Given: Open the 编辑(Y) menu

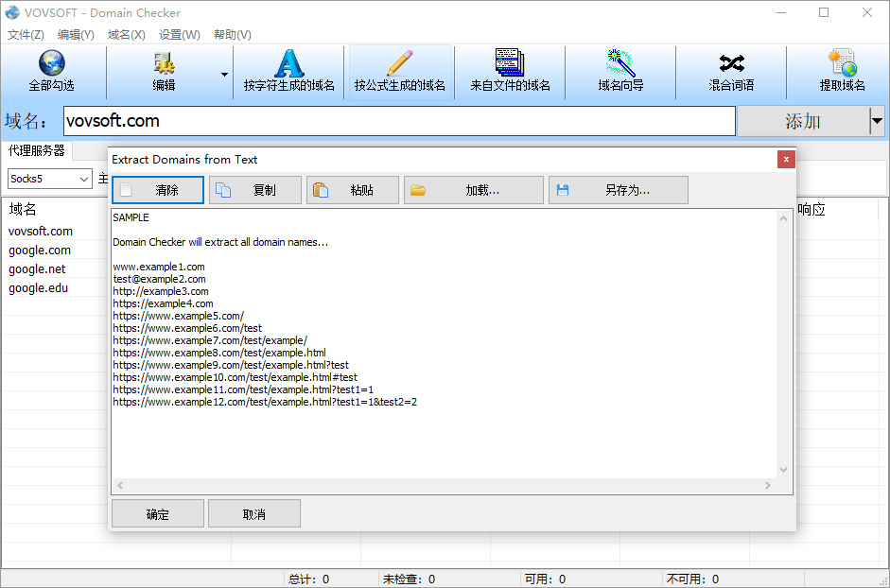Looking at the screenshot, I should click(76, 35).
